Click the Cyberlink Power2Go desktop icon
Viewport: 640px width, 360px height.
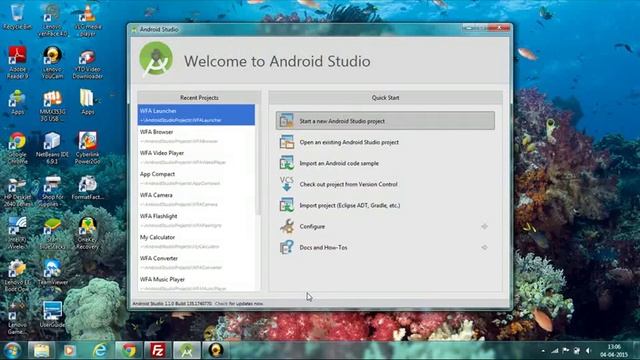[x=87, y=148]
